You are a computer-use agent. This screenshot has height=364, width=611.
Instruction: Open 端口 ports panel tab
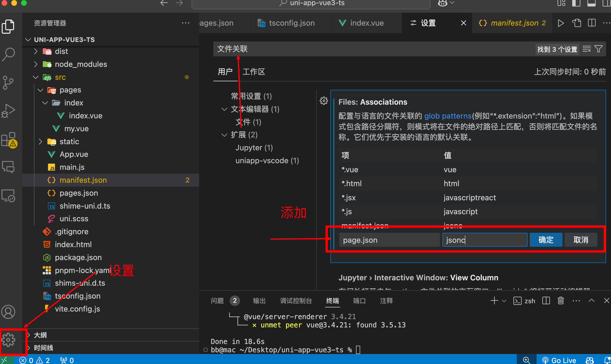pos(359,301)
